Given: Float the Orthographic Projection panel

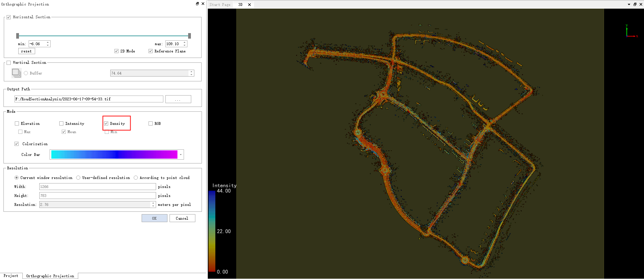Looking at the screenshot, I should click(x=197, y=4).
